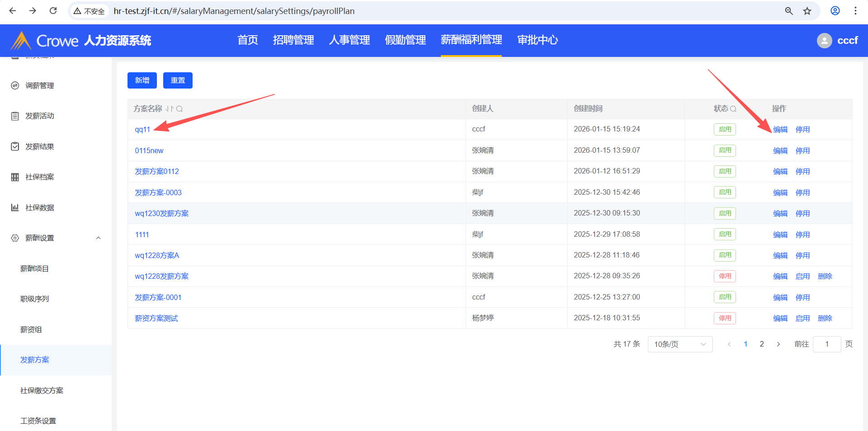868x431 pixels.
Task: Open the browser zoom magnifier icon
Action: click(x=789, y=11)
